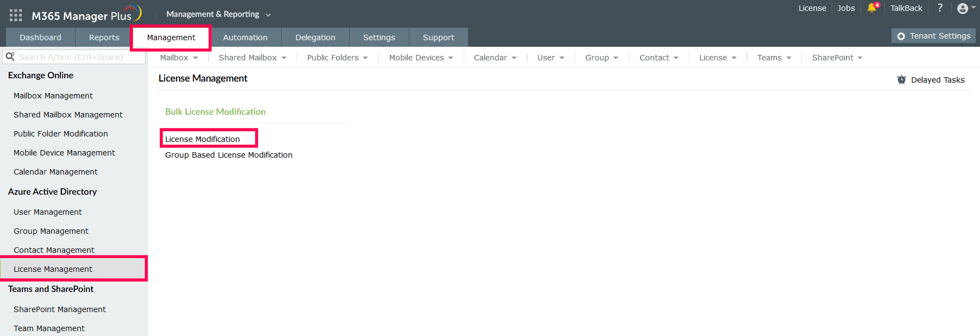Screen dimensions: 980x336
Task: Click the Azure Active Directory section heading
Action: click(52, 191)
